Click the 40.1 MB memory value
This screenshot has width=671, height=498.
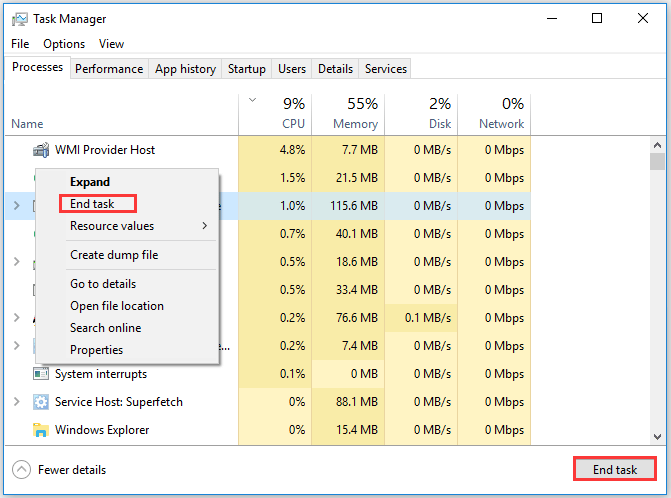coord(357,234)
